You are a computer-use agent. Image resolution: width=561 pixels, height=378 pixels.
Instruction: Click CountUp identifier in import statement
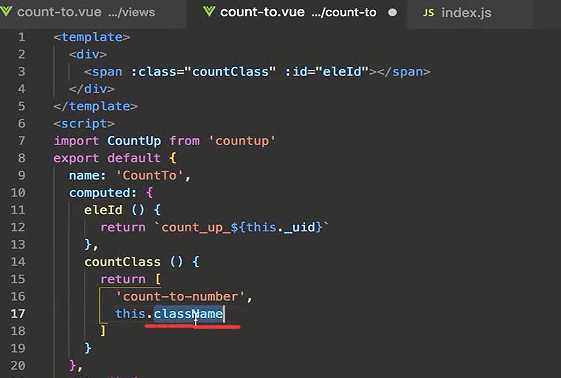click(x=134, y=141)
